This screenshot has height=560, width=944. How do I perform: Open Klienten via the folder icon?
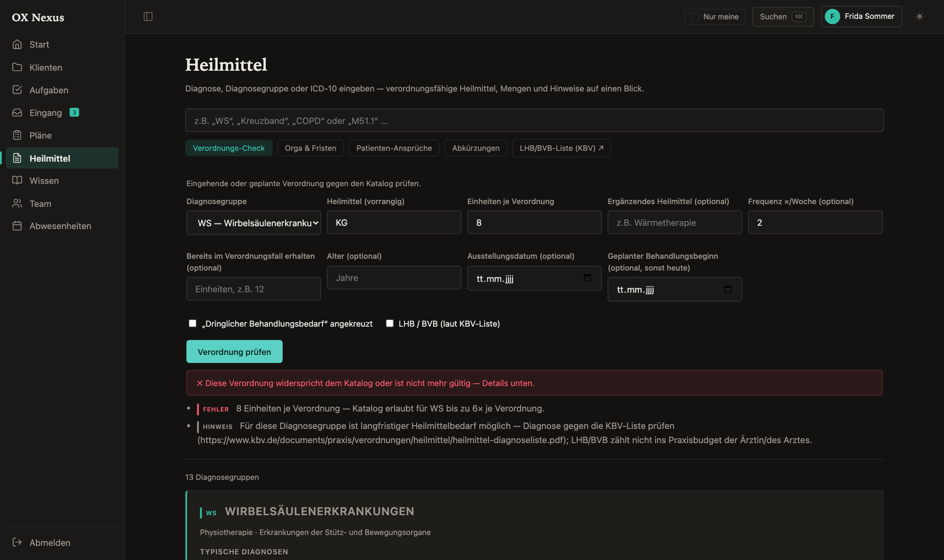point(17,67)
